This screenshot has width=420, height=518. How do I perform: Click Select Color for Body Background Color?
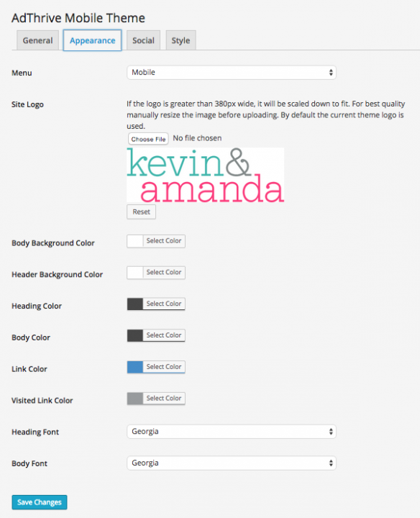(x=164, y=241)
